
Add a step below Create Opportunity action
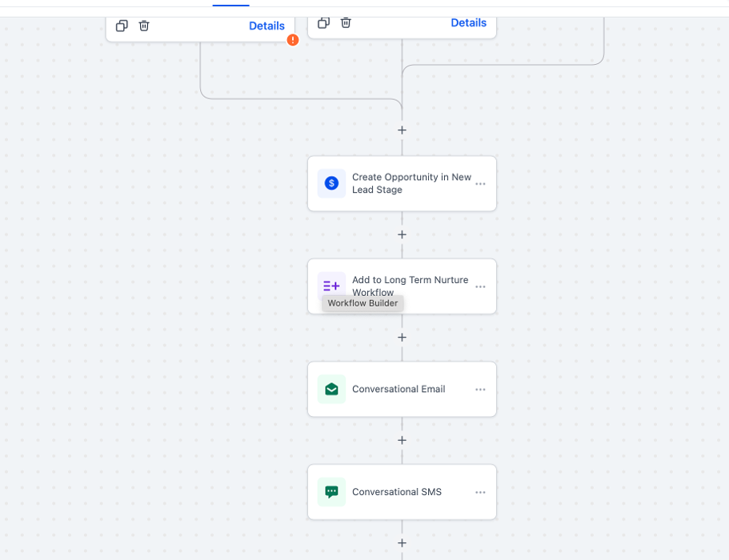point(403,234)
